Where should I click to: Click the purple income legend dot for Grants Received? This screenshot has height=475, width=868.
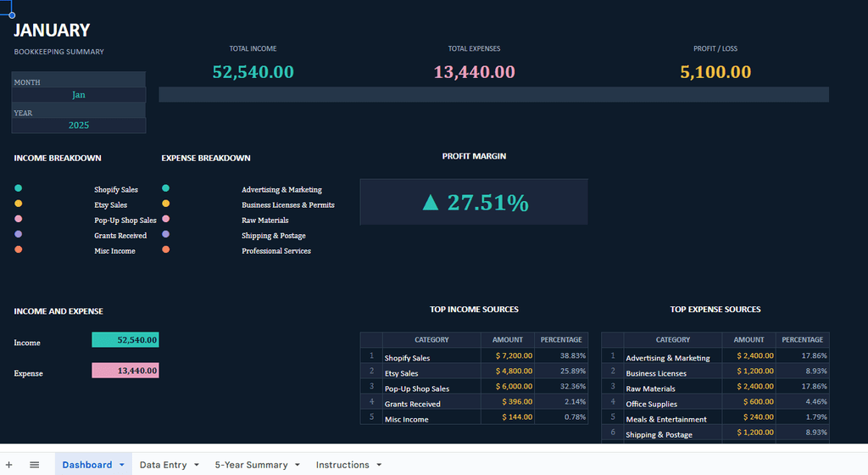pos(19,234)
